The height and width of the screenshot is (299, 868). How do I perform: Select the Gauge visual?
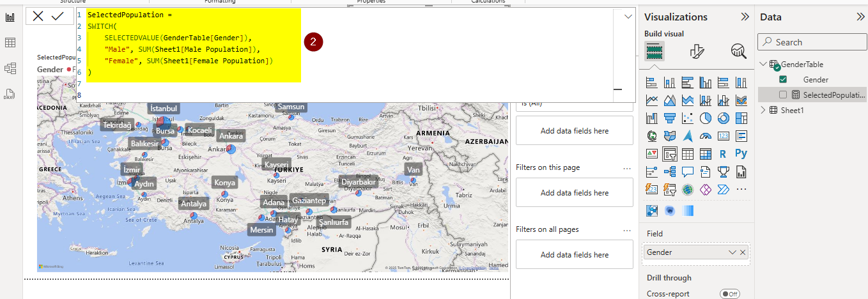pyautogui.click(x=706, y=136)
